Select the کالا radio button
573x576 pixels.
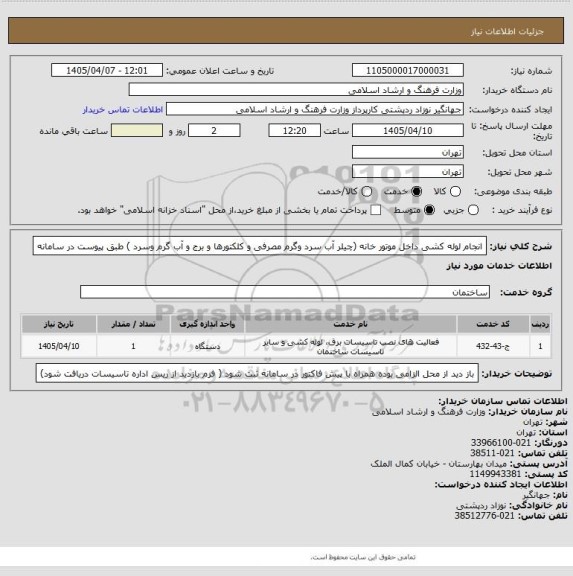(455, 191)
